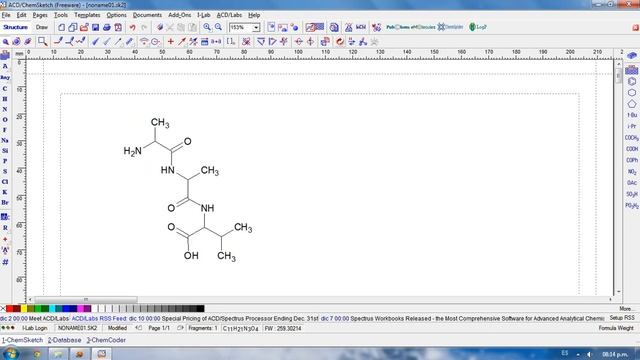The width and height of the screenshot is (640, 360).
Task: Click the Zoom Out magnifier icon
Action: tap(218, 27)
